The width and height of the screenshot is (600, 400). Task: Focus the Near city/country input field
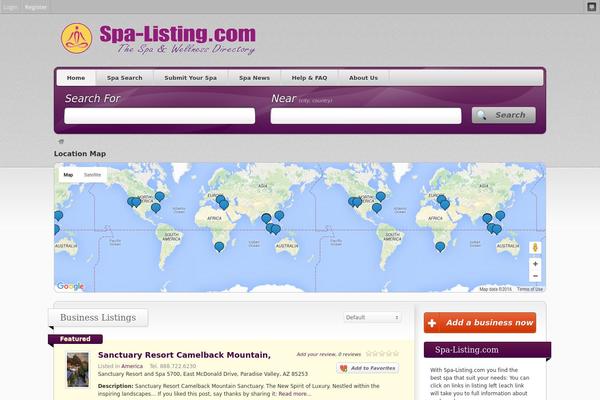[366, 116]
